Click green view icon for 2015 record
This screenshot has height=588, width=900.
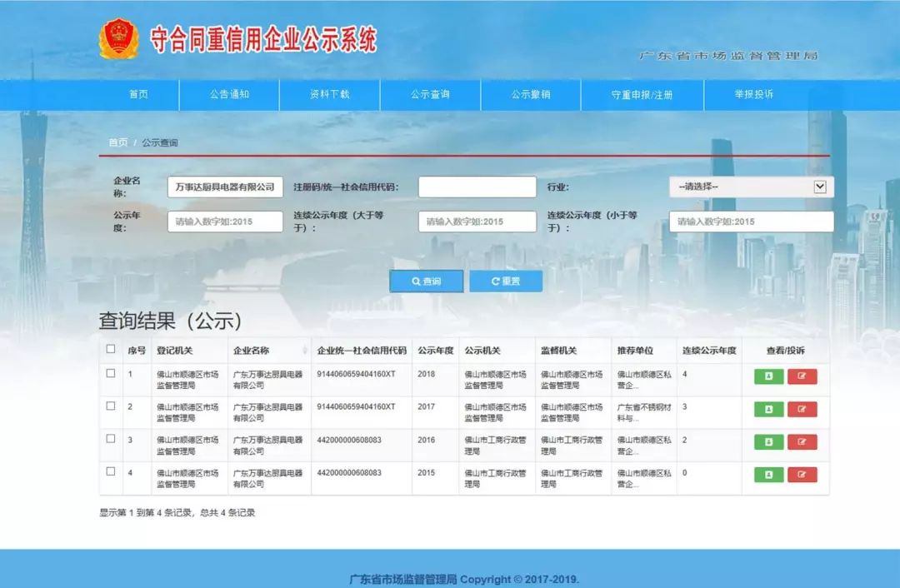pos(768,475)
